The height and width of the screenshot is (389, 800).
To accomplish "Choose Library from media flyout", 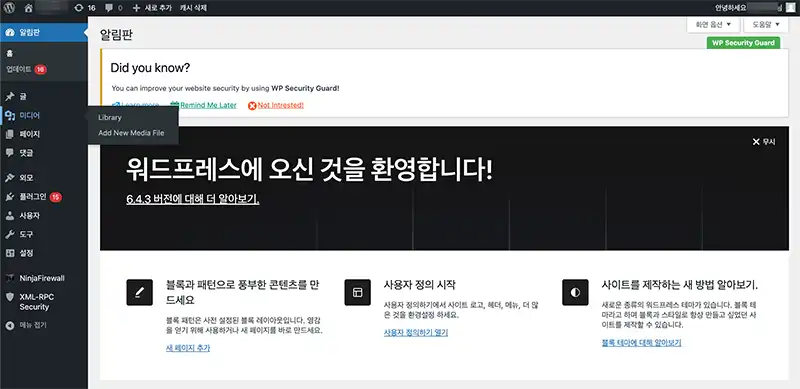I will tap(110, 117).
